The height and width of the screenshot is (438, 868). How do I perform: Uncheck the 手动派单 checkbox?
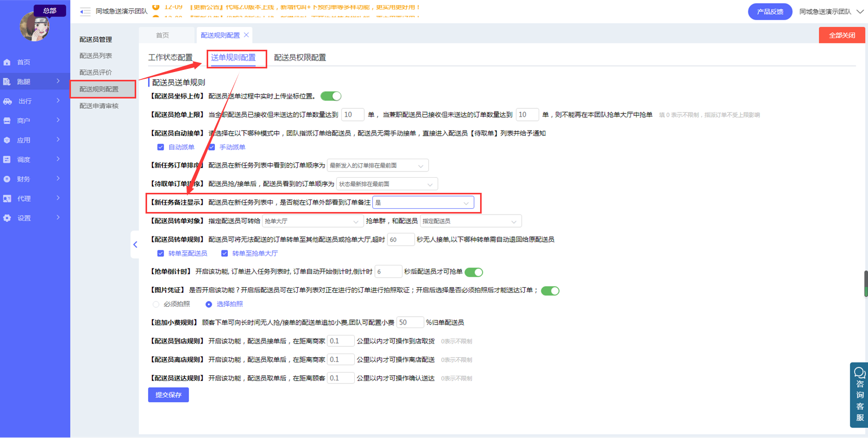[212, 147]
